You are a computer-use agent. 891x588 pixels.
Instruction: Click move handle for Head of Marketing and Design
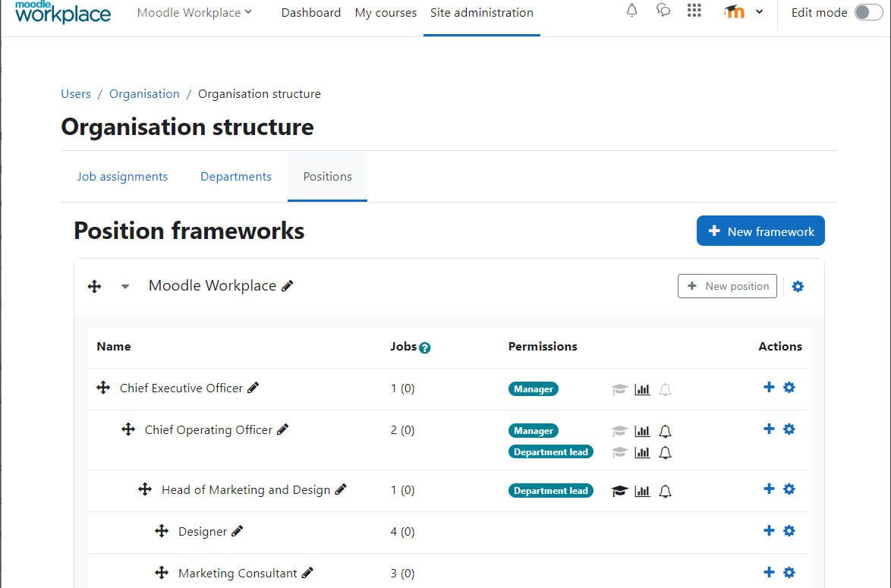[145, 489]
